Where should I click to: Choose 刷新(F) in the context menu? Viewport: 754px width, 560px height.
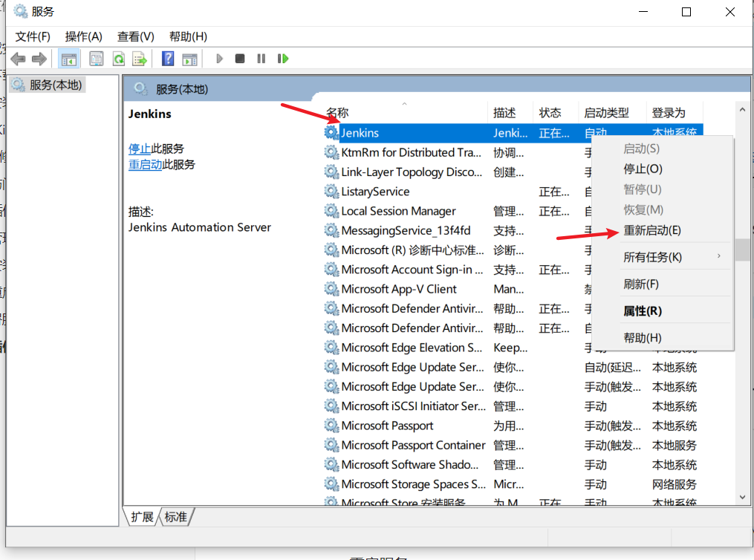coord(662,284)
